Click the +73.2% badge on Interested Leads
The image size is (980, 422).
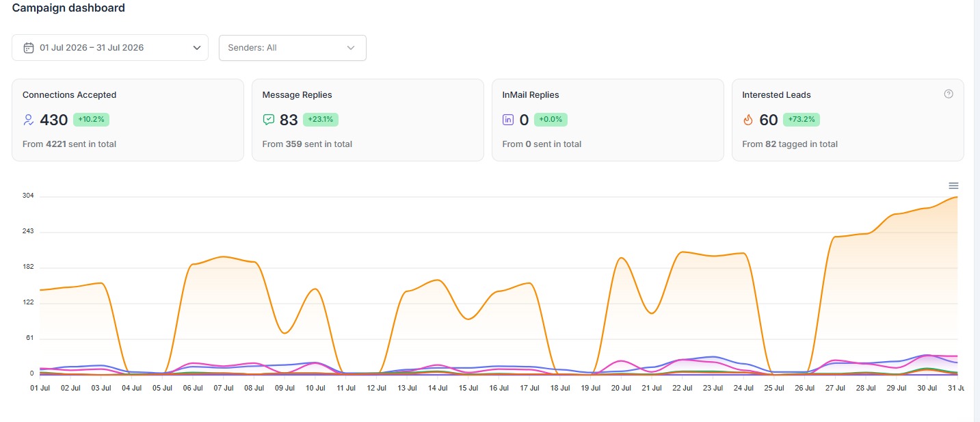(802, 120)
